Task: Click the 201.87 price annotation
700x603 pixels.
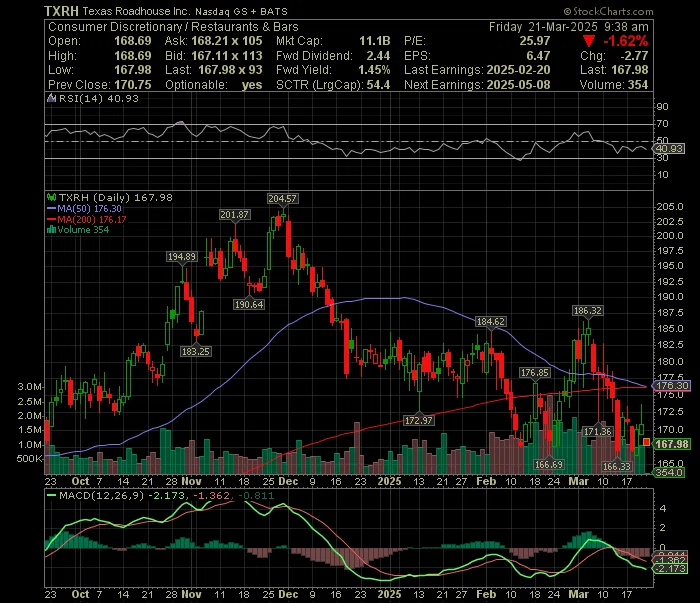Action: pos(234,215)
